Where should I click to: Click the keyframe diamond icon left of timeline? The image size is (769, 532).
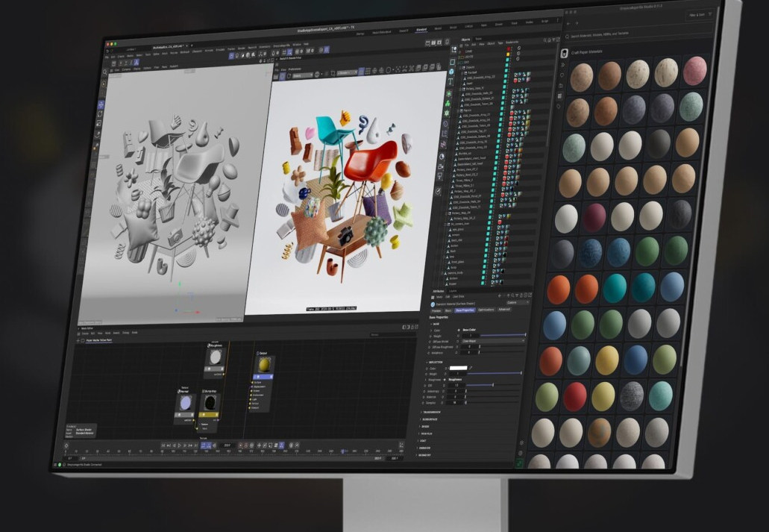[66, 445]
